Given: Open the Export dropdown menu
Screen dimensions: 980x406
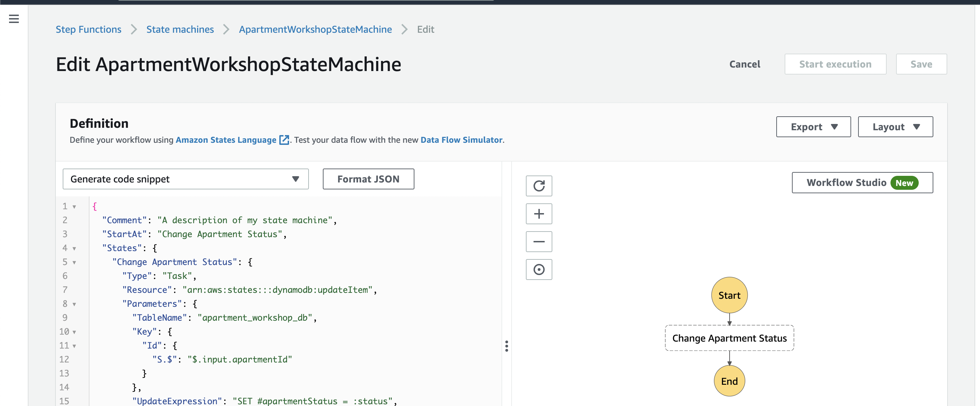Looking at the screenshot, I should (813, 127).
